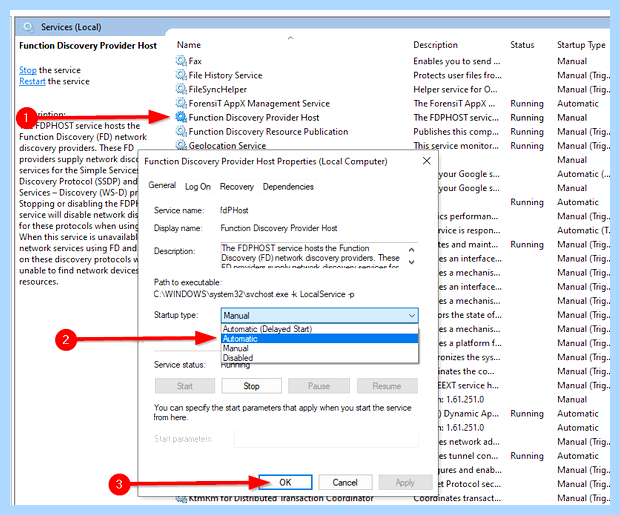Sort services by the Startup Type column header
The image size is (620, 515).
pos(581,45)
